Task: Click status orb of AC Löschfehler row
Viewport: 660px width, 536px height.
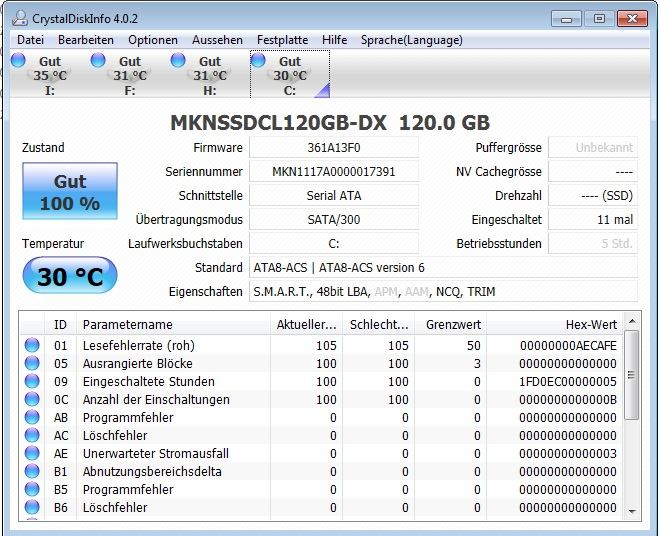Action: tap(32, 435)
